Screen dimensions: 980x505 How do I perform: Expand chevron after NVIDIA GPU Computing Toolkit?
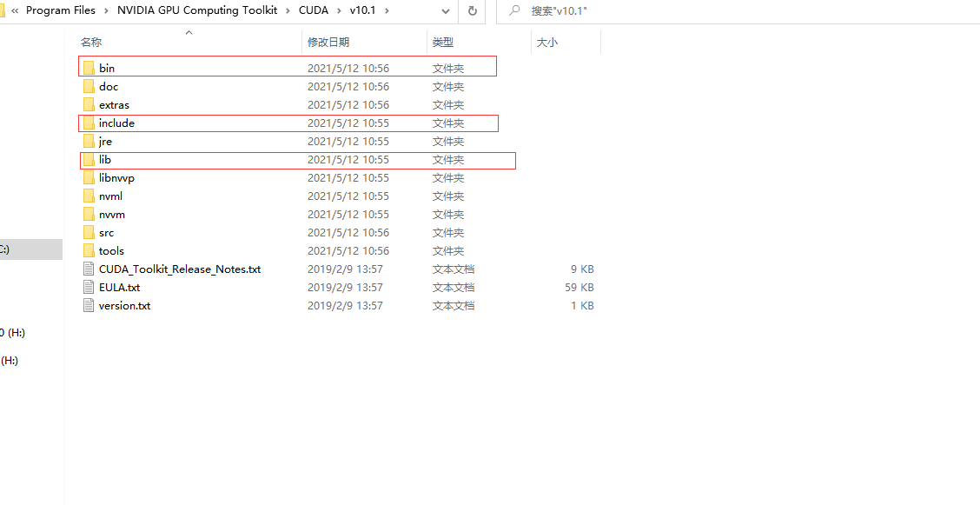[288, 10]
